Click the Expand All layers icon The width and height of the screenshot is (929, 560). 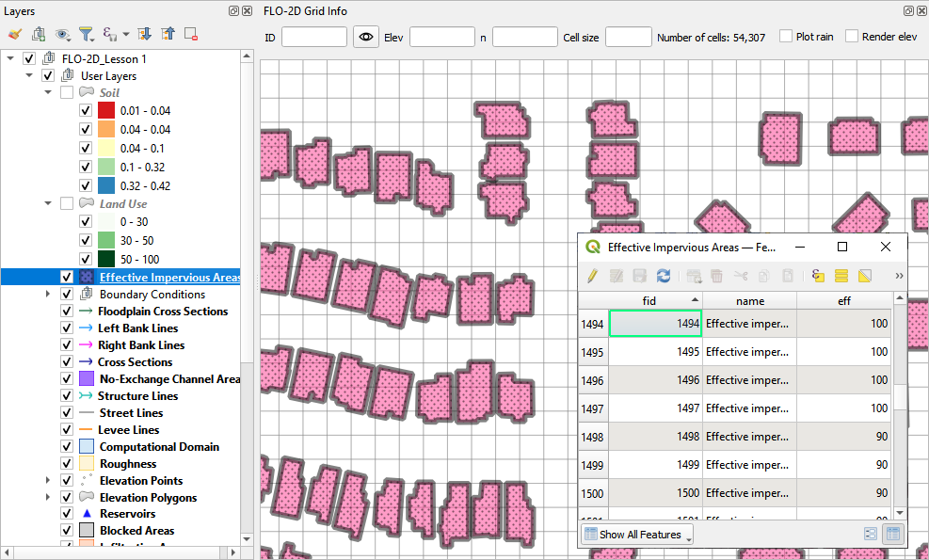click(x=145, y=34)
